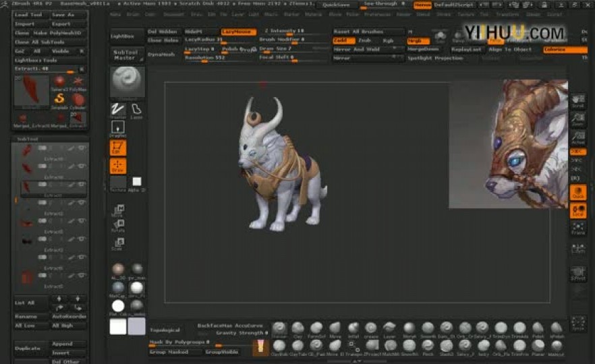Click the Append button

[69, 344]
